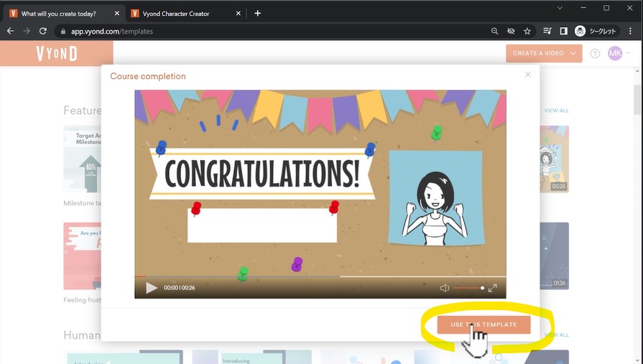This screenshot has width=643, height=364.
Task: Enter fullscreen mode for the video preview
Action: pos(493,288)
